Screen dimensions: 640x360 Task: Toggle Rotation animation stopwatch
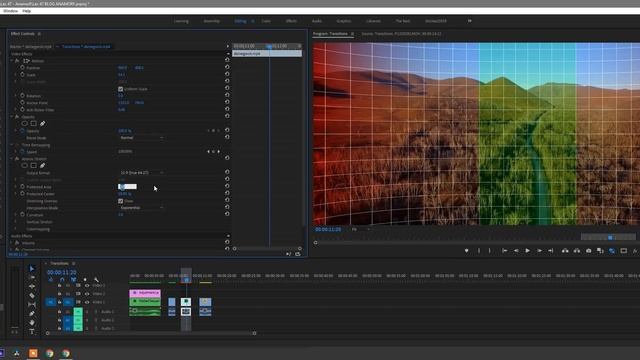pos(22,96)
